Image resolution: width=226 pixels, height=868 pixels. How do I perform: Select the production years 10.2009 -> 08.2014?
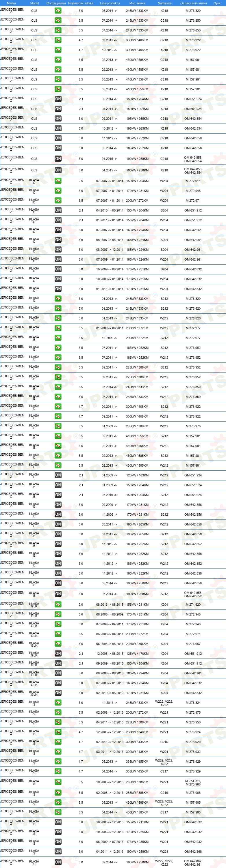[x=110, y=269]
